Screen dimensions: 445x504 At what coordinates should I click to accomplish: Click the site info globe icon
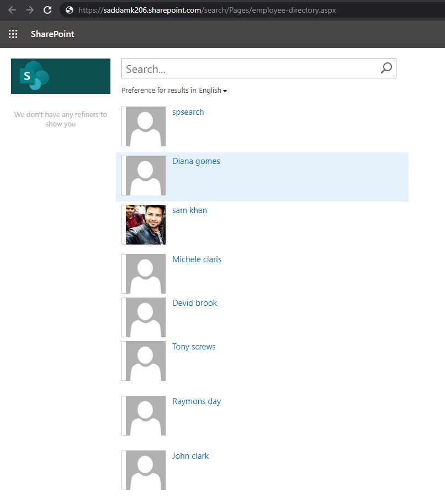[70, 10]
